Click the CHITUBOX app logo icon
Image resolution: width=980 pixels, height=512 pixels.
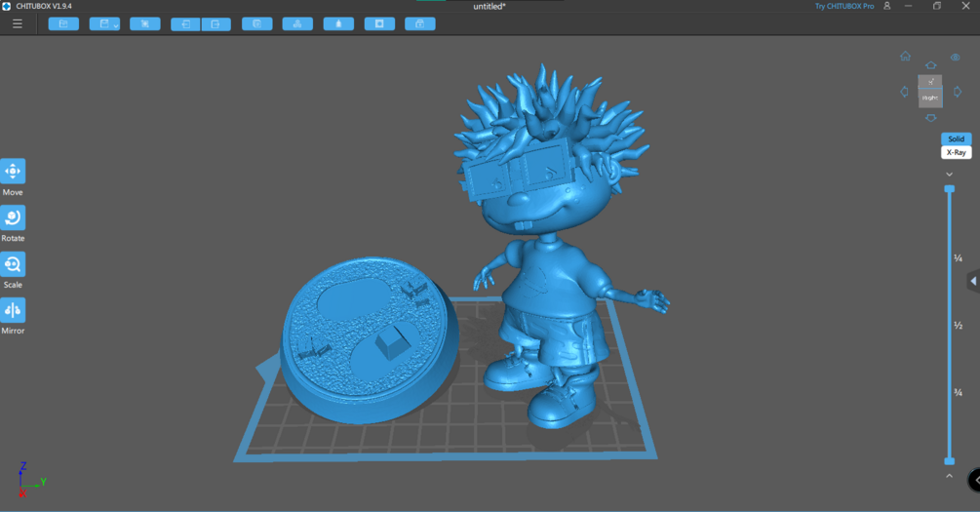(x=6, y=6)
